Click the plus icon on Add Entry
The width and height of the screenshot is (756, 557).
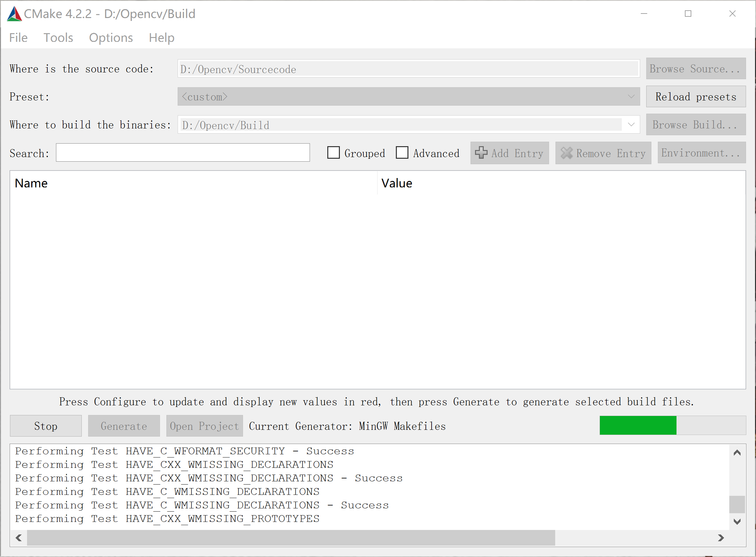(x=481, y=153)
